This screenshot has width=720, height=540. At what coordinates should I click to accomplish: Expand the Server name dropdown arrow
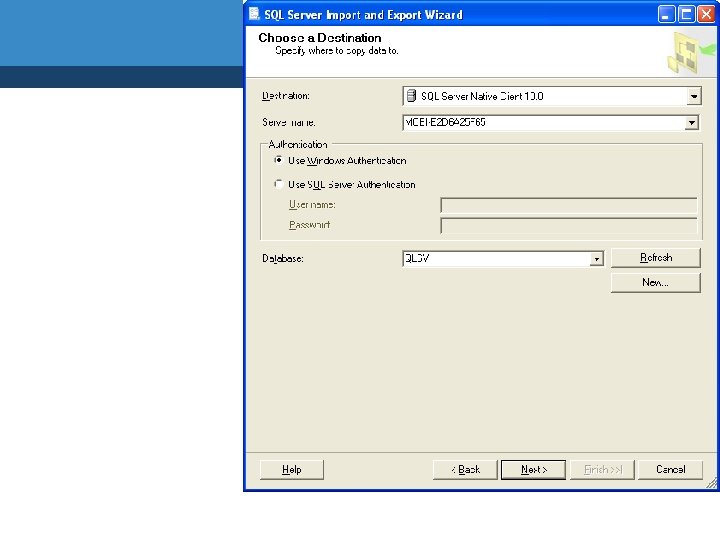point(691,123)
